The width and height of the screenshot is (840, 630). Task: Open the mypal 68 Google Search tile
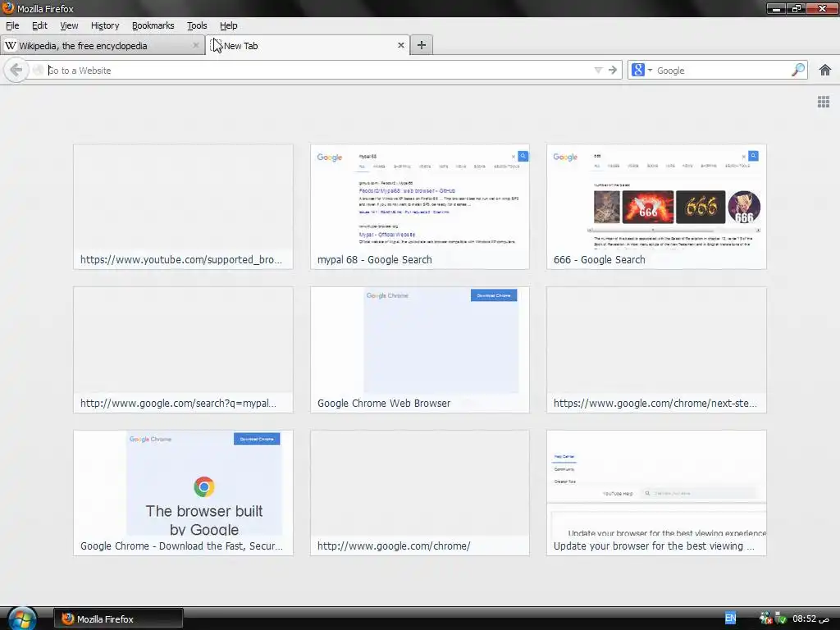pyautogui.click(x=420, y=207)
